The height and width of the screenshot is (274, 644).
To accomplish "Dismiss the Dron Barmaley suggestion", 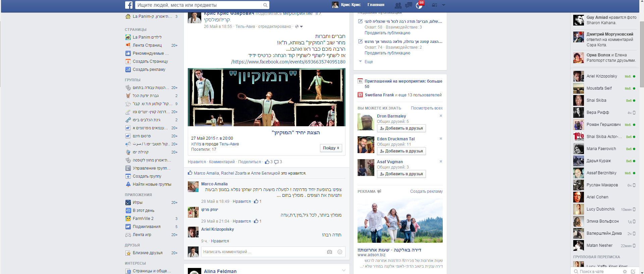I will 441,116.
